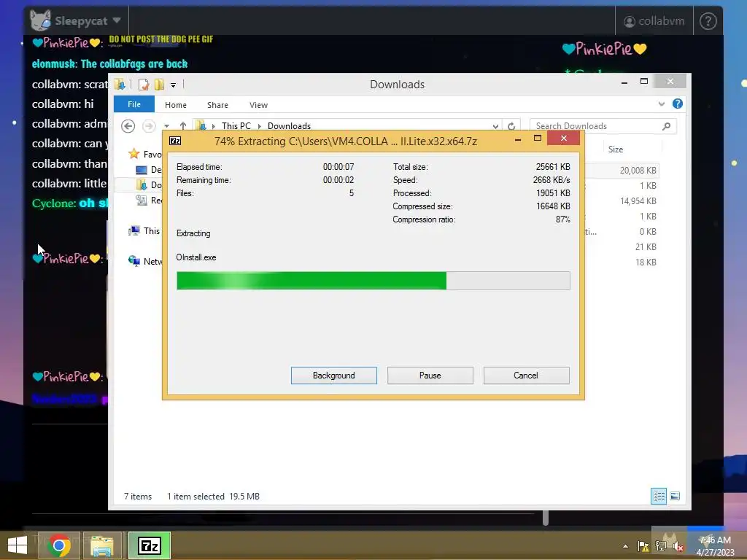Select the 21 KB file row

622,246
